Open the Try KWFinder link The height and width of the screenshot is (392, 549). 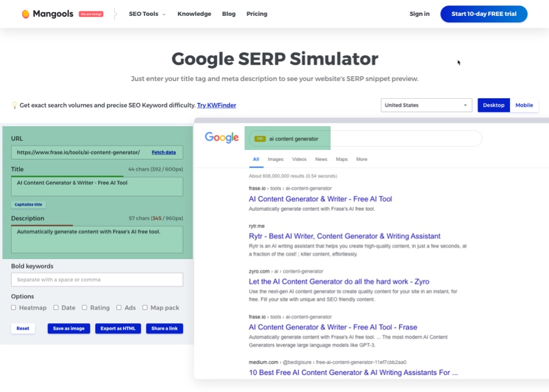[217, 105]
